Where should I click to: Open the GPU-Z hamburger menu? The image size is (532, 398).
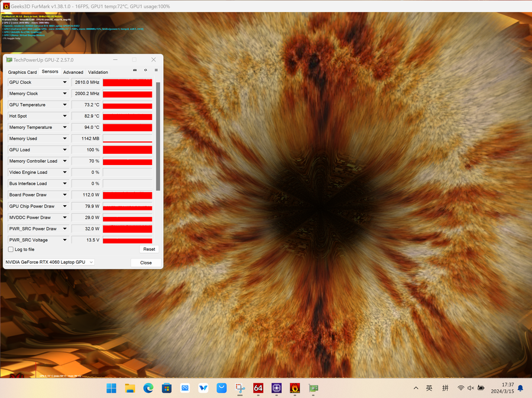(156, 70)
